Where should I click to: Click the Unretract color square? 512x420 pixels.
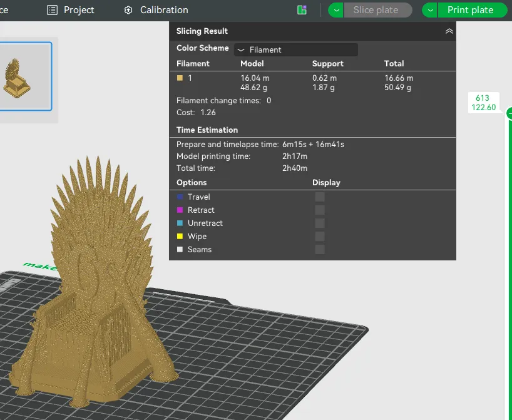(x=180, y=223)
